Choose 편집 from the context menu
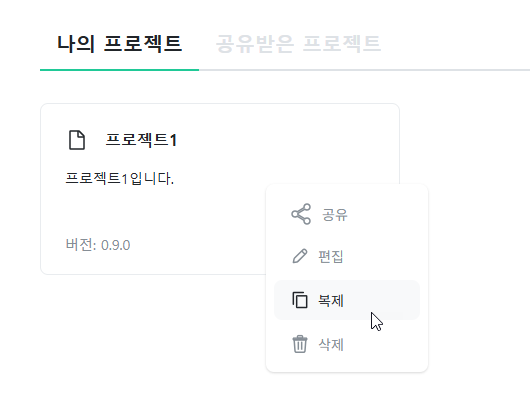The width and height of the screenshot is (530, 416). pos(331,256)
